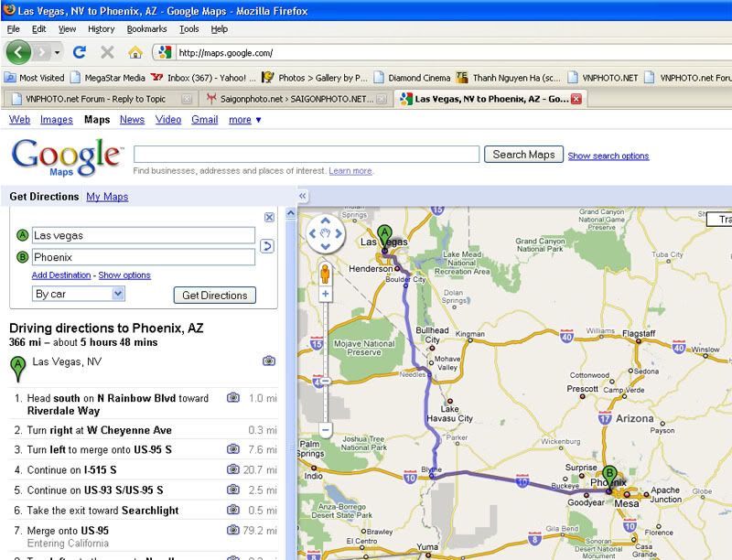Open camera icon for step 6 Searchlight exit
Screen dimensions: 732x560
[x=233, y=510]
